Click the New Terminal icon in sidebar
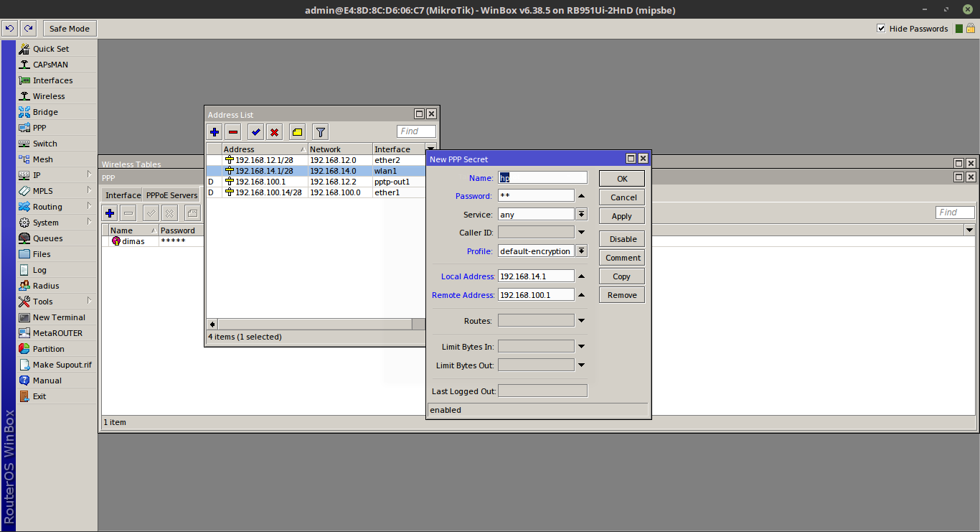Screen dimensions: 980x532 [x=24, y=317]
